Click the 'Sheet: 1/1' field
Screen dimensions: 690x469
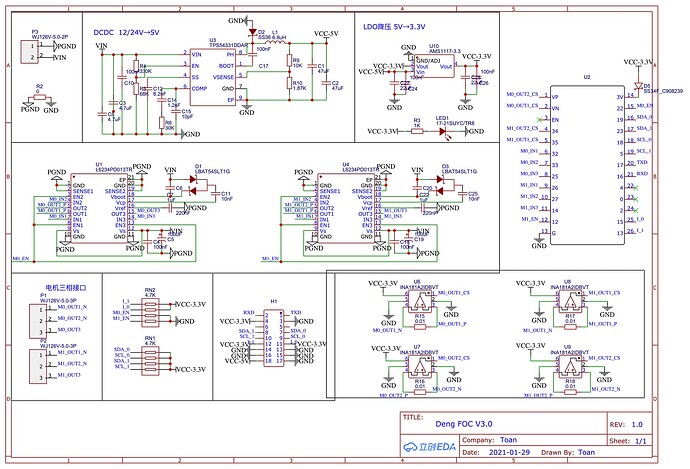[x=628, y=441]
